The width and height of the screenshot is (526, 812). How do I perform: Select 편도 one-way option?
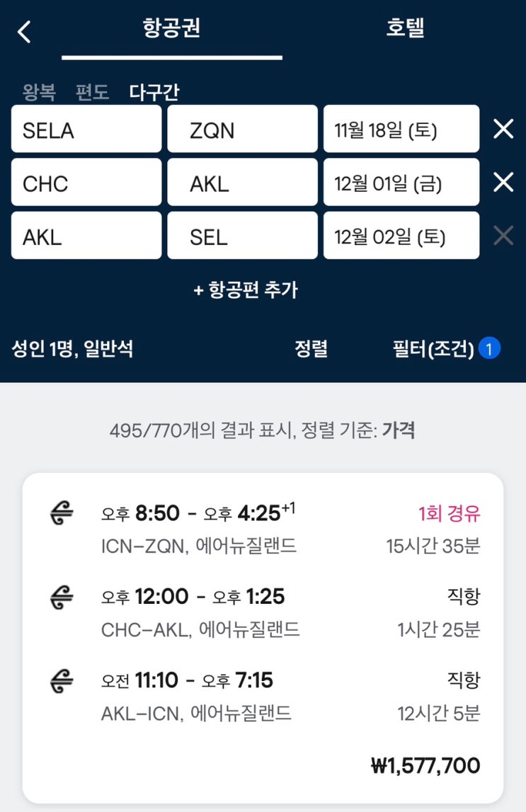click(x=93, y=92)
